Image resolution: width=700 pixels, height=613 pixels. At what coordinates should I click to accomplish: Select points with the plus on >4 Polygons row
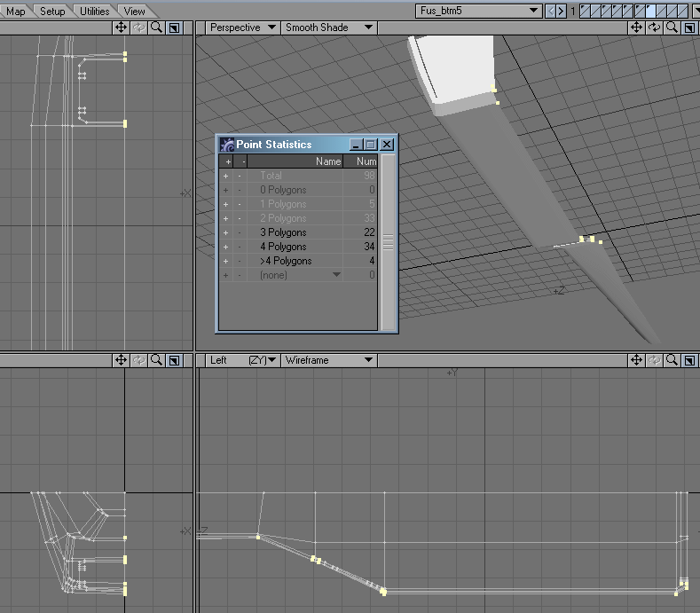[226, 261]
